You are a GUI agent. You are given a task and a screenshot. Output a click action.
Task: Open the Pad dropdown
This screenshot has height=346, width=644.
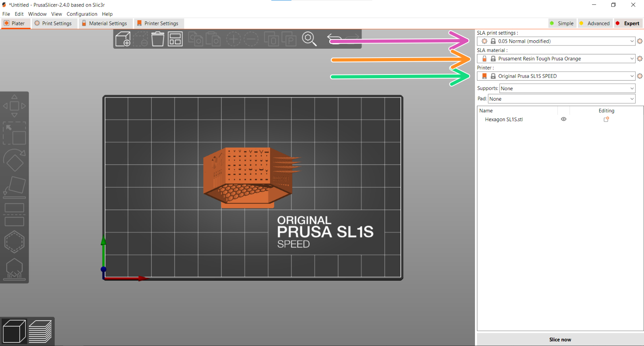click(x=561, y=99)
